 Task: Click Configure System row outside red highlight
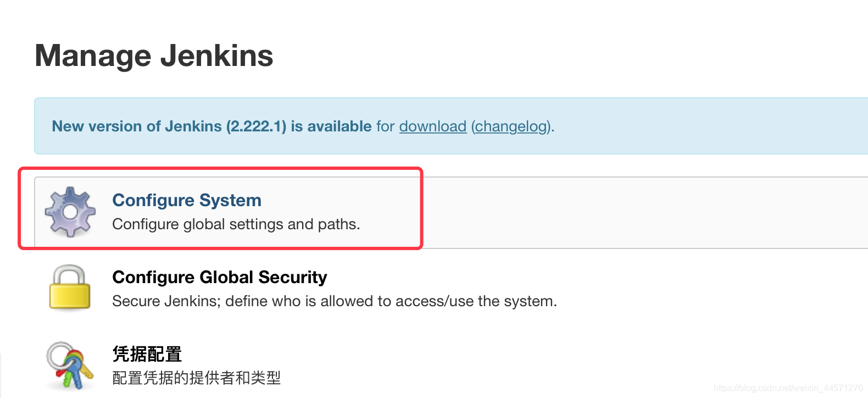pos(643,212)
